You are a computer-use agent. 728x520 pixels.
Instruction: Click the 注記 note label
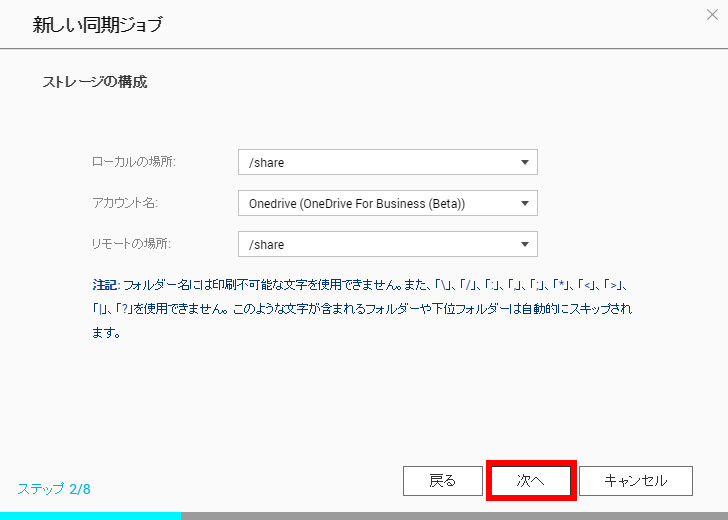106,285
